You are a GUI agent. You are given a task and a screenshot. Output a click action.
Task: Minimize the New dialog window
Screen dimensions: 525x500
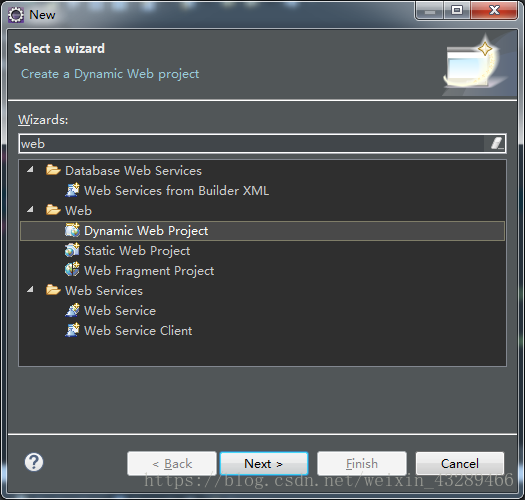coord(430,10)
